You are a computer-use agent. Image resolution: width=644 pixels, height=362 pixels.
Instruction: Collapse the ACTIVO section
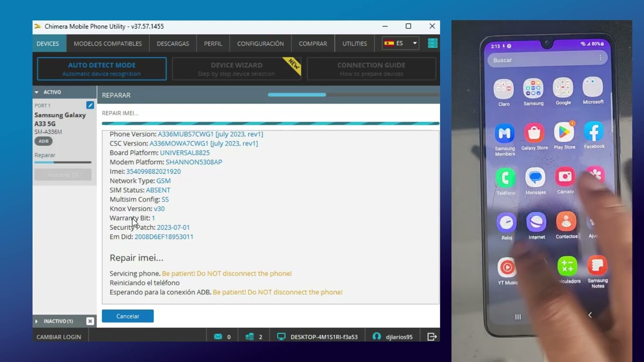tap(37, 93)
